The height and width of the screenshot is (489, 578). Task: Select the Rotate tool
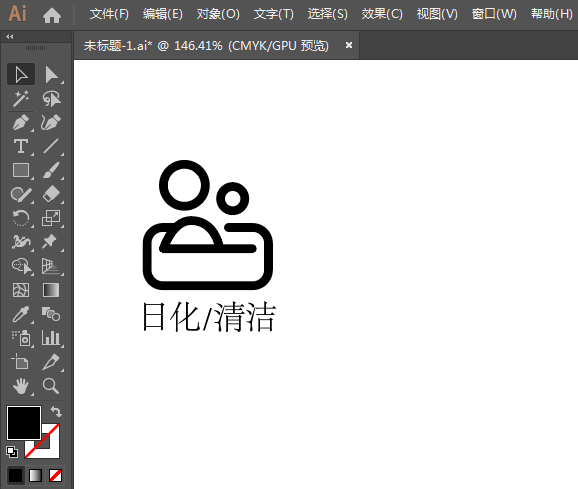(21, 218)
